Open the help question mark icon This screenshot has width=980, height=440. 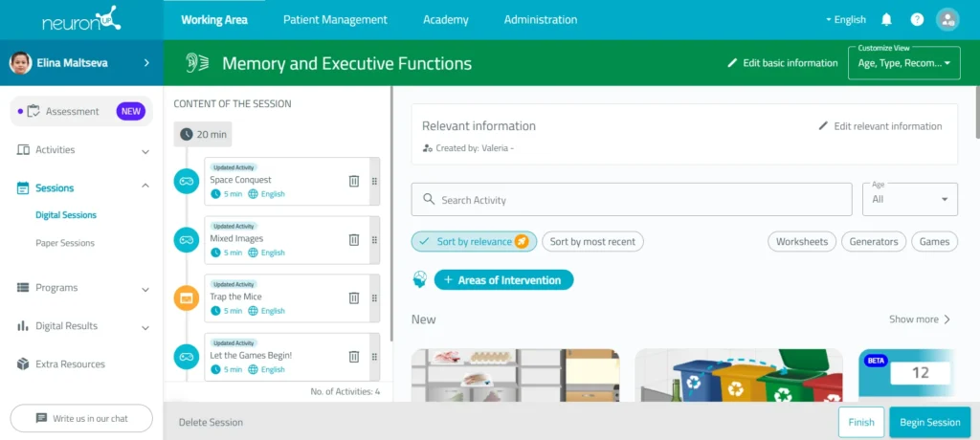(917, 19)
